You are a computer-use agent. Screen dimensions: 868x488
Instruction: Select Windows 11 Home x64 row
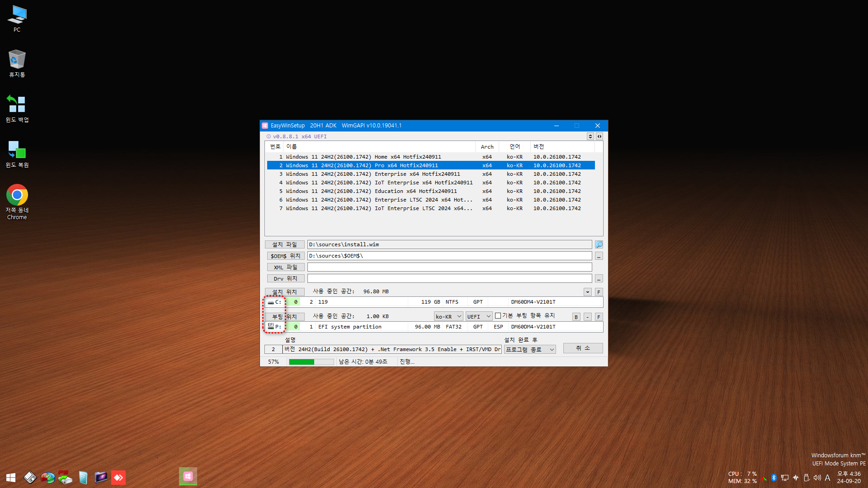pyautogui.click(x=431, y=157)
